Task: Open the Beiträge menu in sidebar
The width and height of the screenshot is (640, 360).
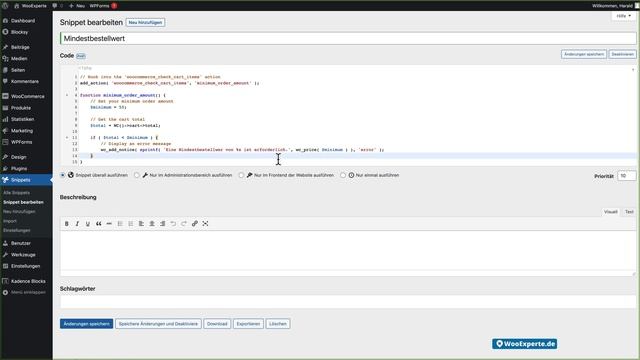Action: click(x=26, y=47)
